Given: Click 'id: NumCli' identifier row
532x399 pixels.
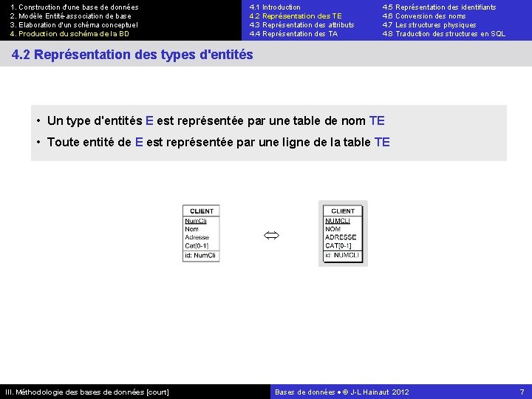Looking at the screenshot, I should click(200, 256).
